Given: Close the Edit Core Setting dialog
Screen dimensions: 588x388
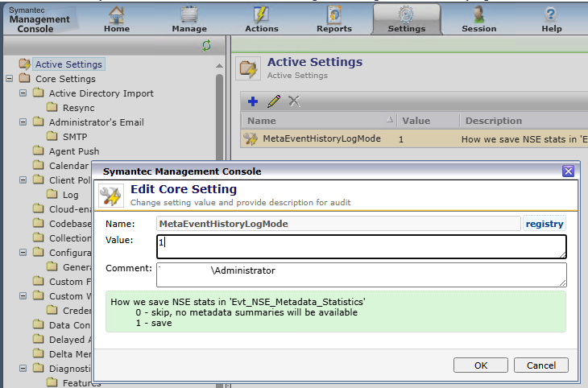Looking at the screenshot, I should click(568, 171).
